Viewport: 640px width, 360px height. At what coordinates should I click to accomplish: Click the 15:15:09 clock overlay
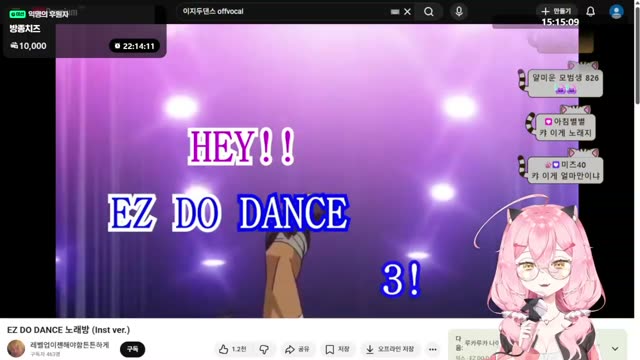coord(560,22)
